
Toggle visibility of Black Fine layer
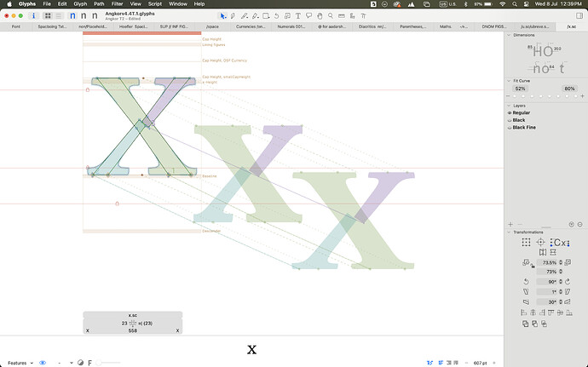coord(510,128)
